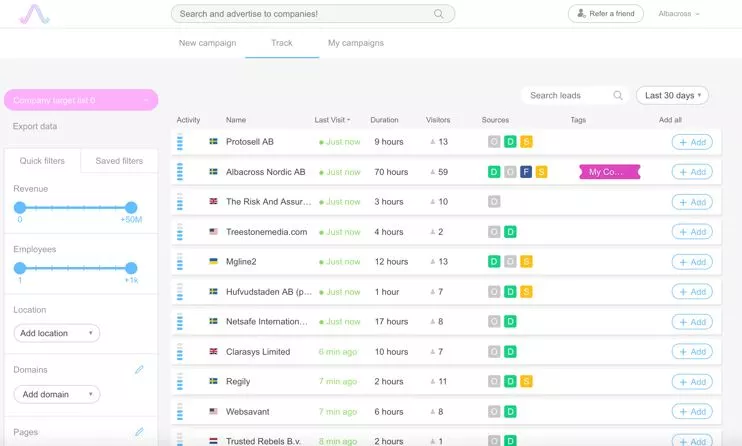Switch to Saved filters tab
This screenshot has width=742, height=446.
[x=119, y=161]
